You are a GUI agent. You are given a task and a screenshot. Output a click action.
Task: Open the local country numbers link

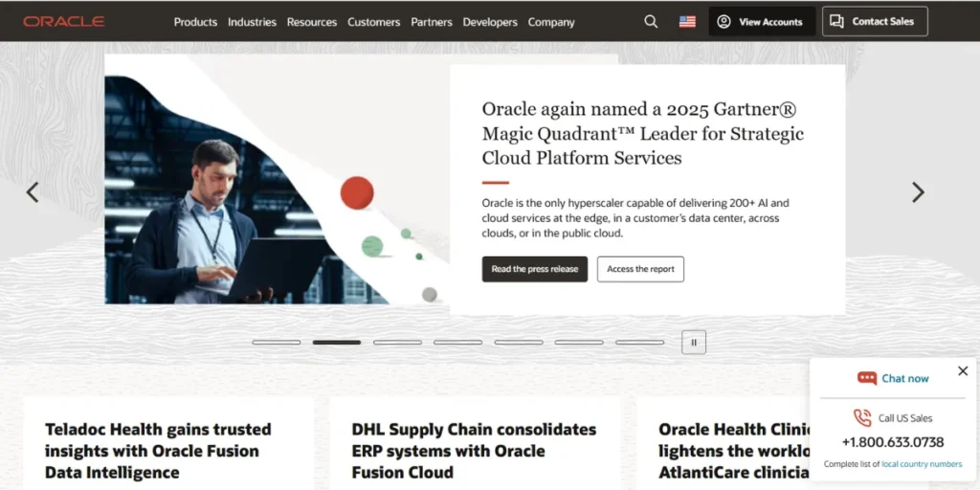pos(922,464)
